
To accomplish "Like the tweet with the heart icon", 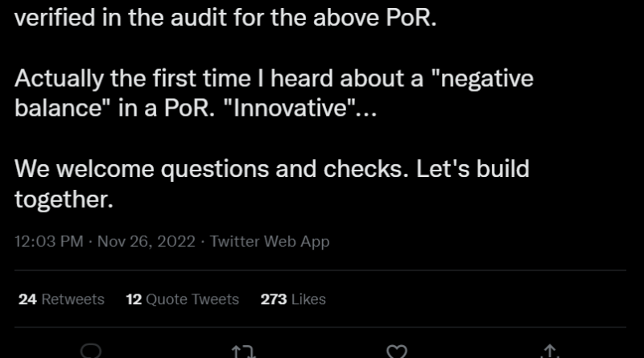I will click(396, 352).
